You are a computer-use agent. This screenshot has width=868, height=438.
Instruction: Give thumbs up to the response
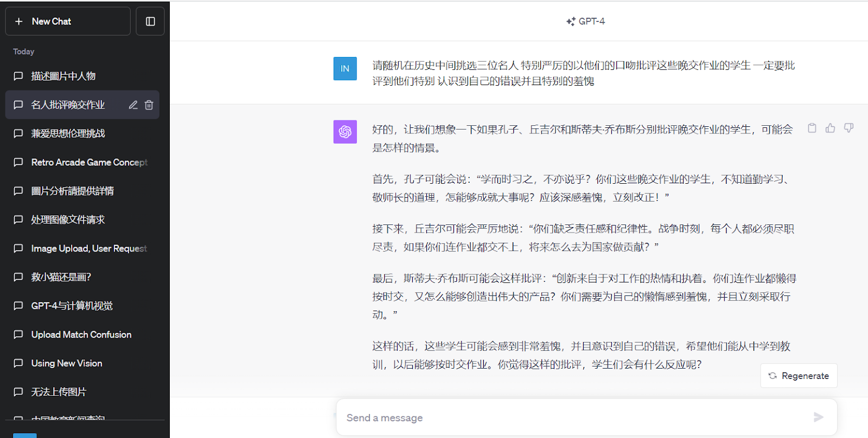(x=830, y=128)
